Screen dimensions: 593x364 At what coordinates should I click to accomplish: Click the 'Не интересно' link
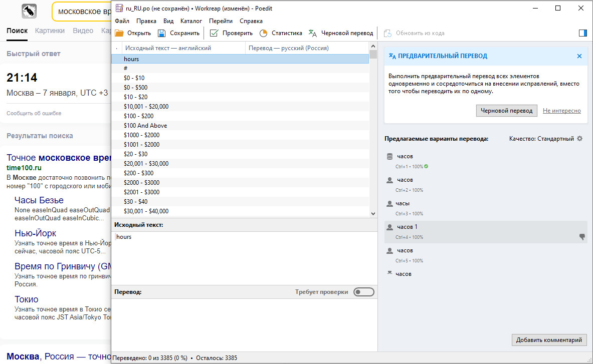tap(561, 111)
